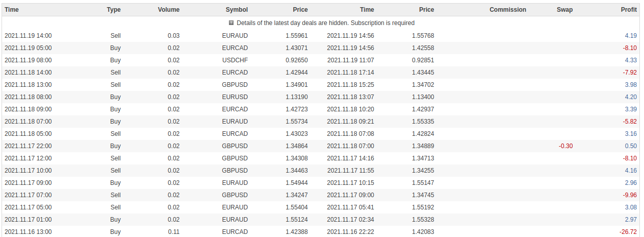Sort by Commission column header
Viewport: 644px width, 237px height.
pos(508,10)
